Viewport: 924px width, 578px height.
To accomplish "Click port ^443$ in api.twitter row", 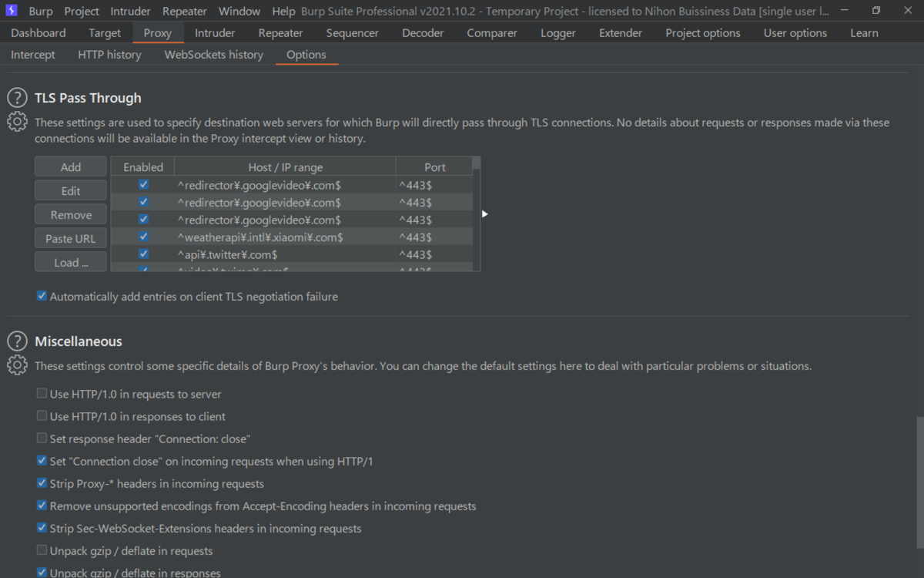I will (434, 254).
